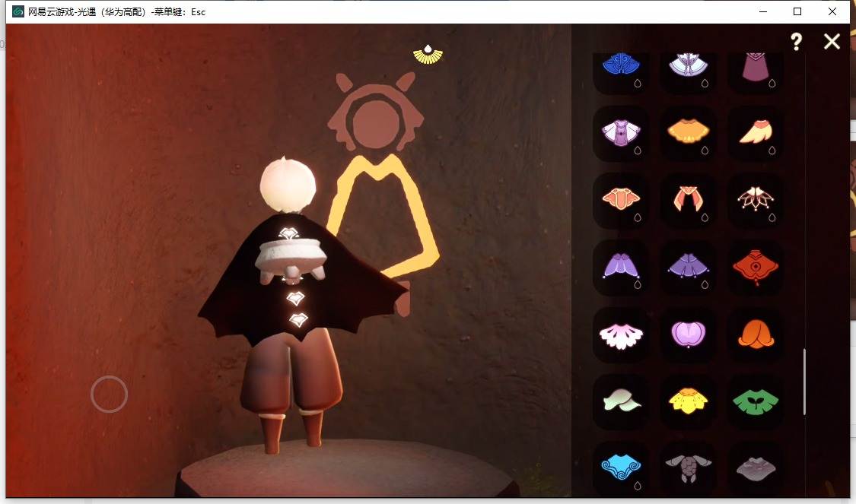Image resolution: width=856 pixels, height=504 pixels.
Task: Select the pale green leaf cape
Action: (x=621, y=402)
